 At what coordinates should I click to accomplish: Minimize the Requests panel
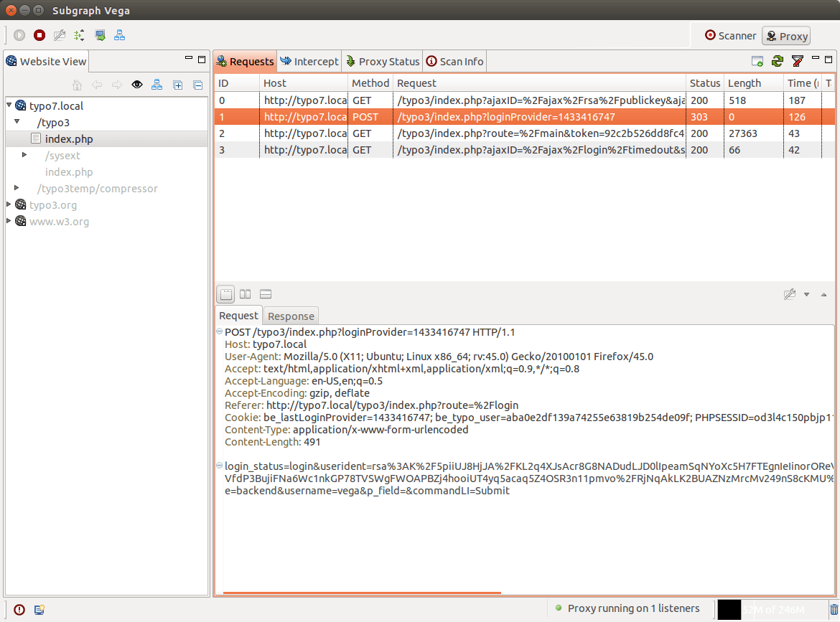point(816,58)
